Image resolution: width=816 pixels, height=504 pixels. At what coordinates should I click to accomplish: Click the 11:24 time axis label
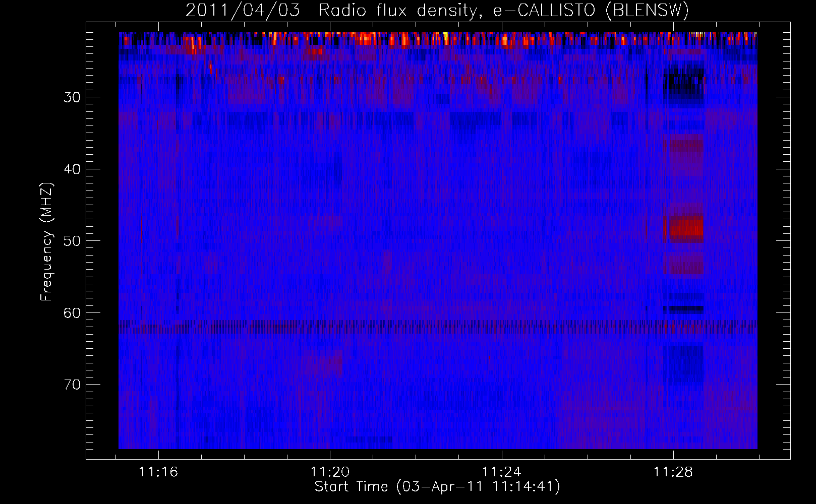[502, 472]
